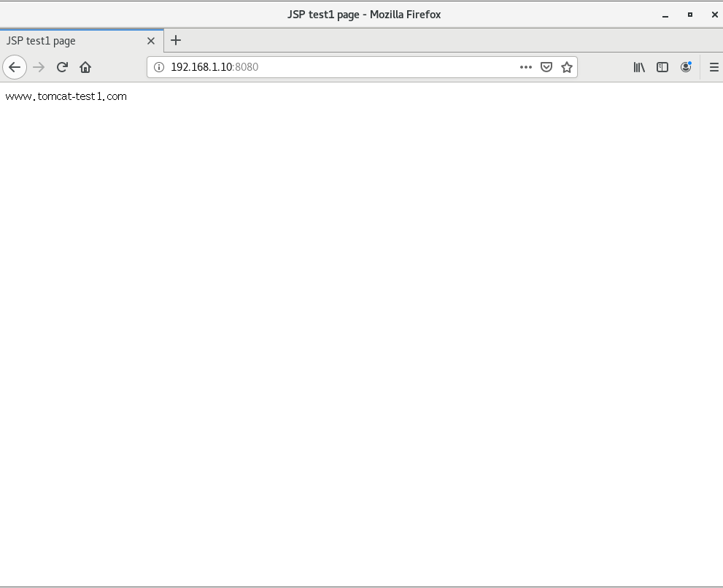Toggle the sidebars view
Image resolution: width=723 pixels, height=588 pixels.
(662, 67)
